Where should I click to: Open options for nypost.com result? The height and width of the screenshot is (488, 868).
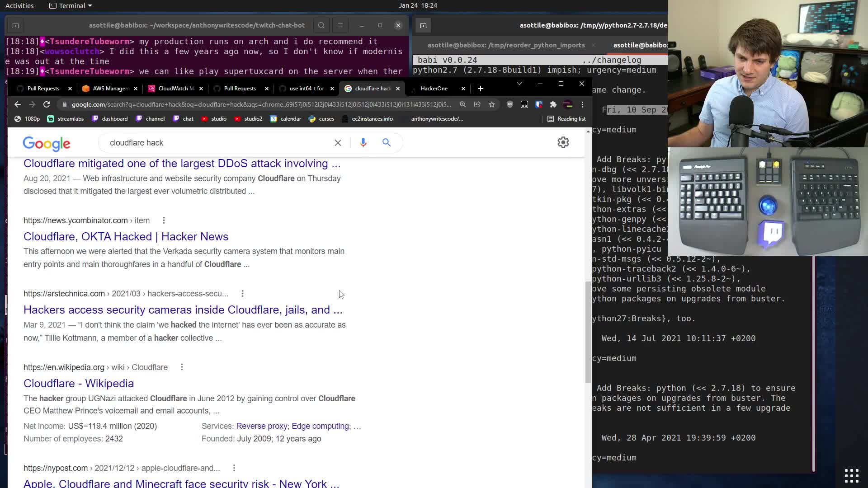tap(234, 468)
